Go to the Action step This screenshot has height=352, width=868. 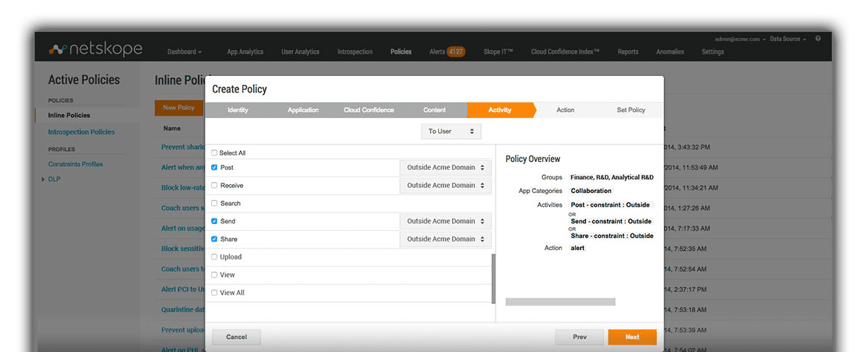pyautogui.click(x=566, y=110)
